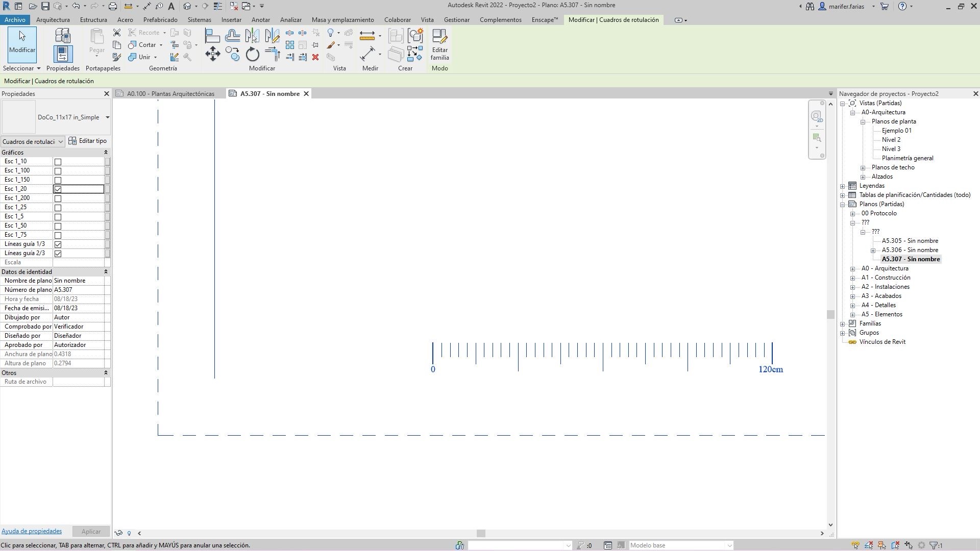Image resolution: width=980 pixels, height=551 pixels.
Task: Select the Mover tool in Modificar panel
Action: (212, 54)
